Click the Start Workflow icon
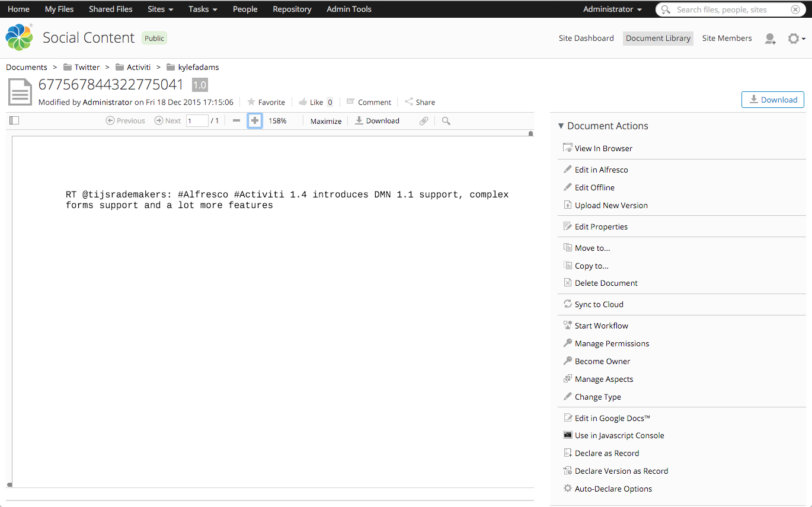 pyautogui.click(x=568, y=326)
